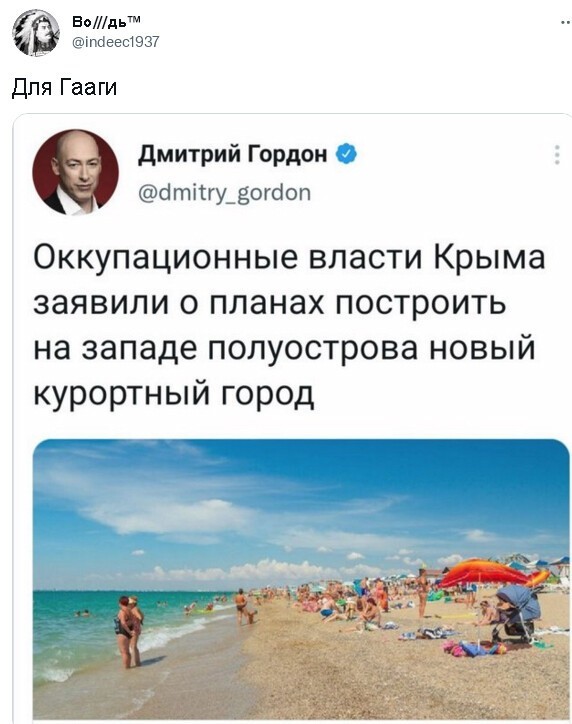Image resolution: width=572 pixels, height=724 pixels.
Task: Open the @indeec1937 handle link
Action: (x=115, y=42)
